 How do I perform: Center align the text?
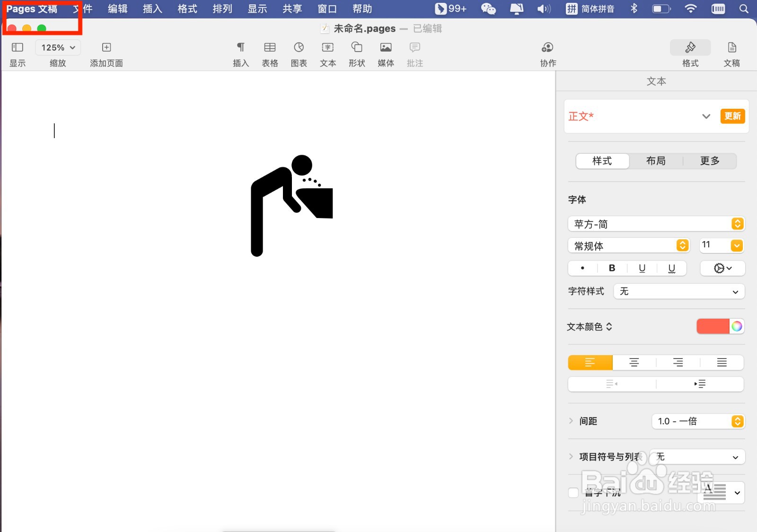click(634, 363)
